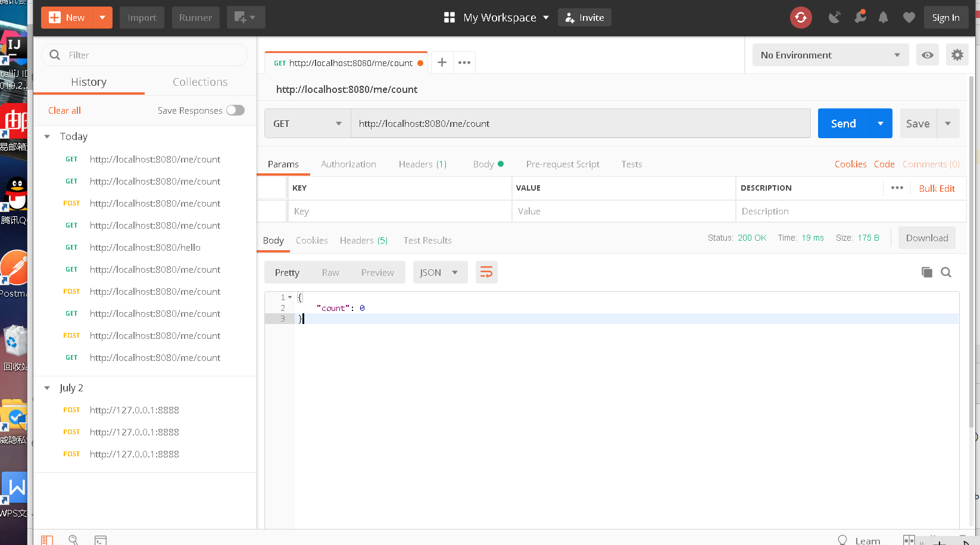980x545 pixels.
Task: Enable the Save Responses toggle
Action: click(235, 110)
